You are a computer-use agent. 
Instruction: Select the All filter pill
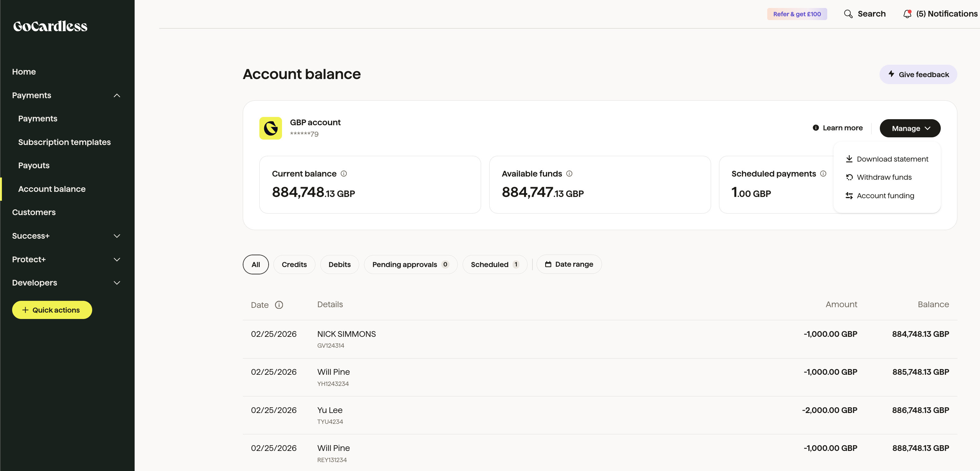coord(256,264)
